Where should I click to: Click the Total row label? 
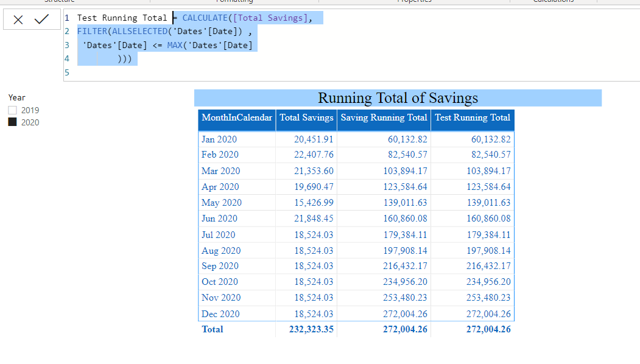(213, 329)
